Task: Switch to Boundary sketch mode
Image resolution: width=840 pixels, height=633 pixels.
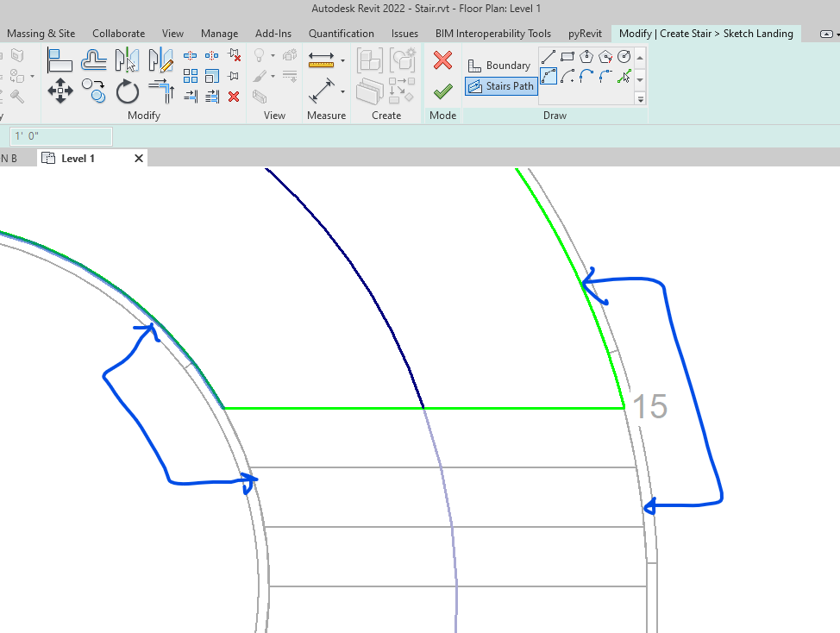Action: (x=500, y=65)
